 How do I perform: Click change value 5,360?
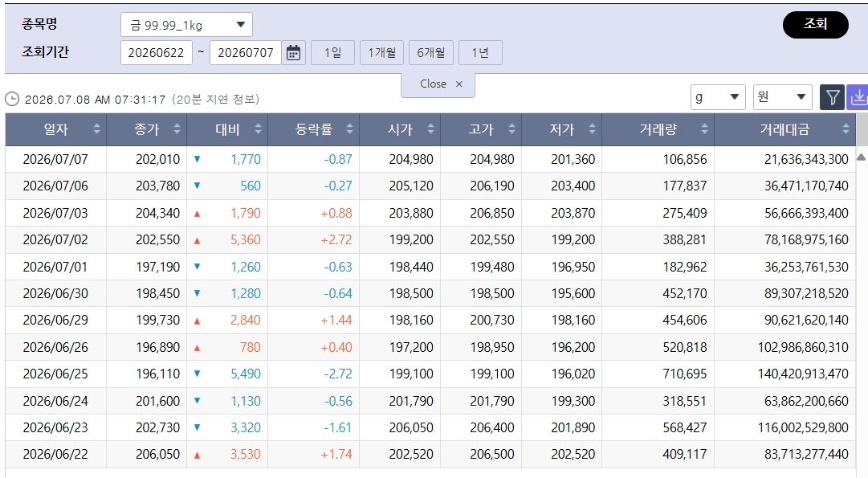pyautogui.click(x=245, y=240)
